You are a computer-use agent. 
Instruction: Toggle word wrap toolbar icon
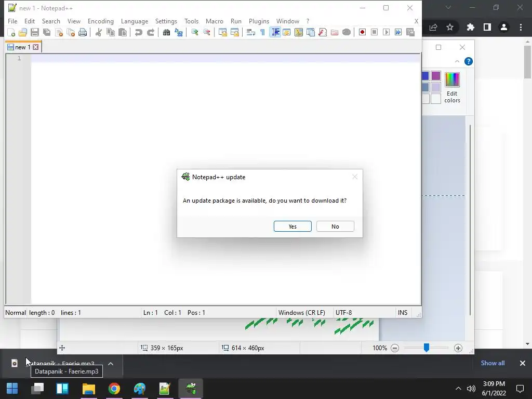pos(251,32)
